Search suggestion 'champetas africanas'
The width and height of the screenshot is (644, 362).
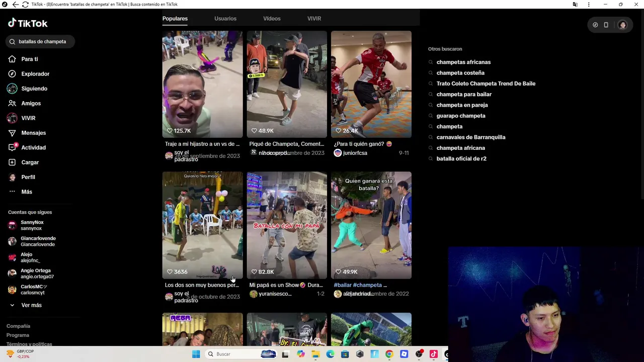[463, 62]
